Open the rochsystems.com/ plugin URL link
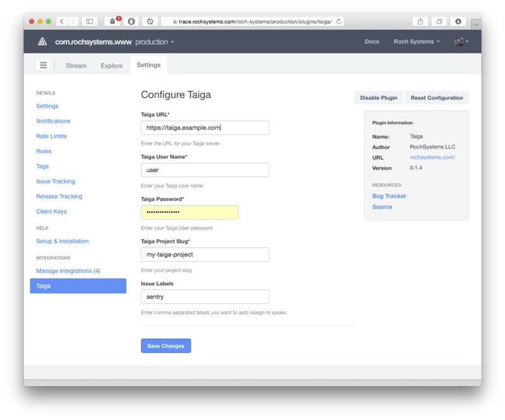The height and width of the screenshot is (420, 505). tap(432, 158)
